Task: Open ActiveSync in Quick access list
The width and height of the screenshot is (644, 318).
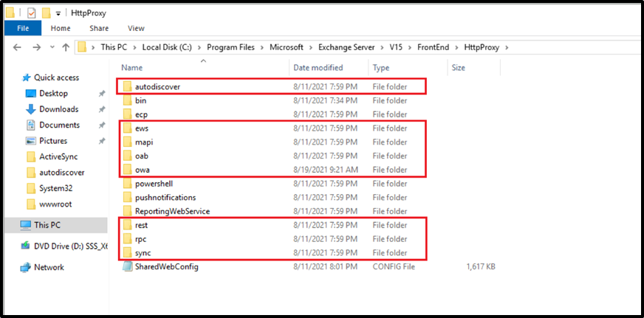Action: tap(58, 156)
